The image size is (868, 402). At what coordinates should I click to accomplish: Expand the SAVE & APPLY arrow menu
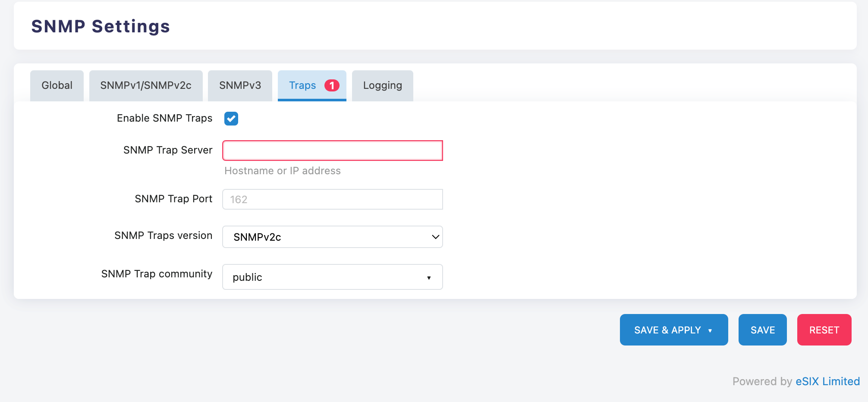[710, 330]
